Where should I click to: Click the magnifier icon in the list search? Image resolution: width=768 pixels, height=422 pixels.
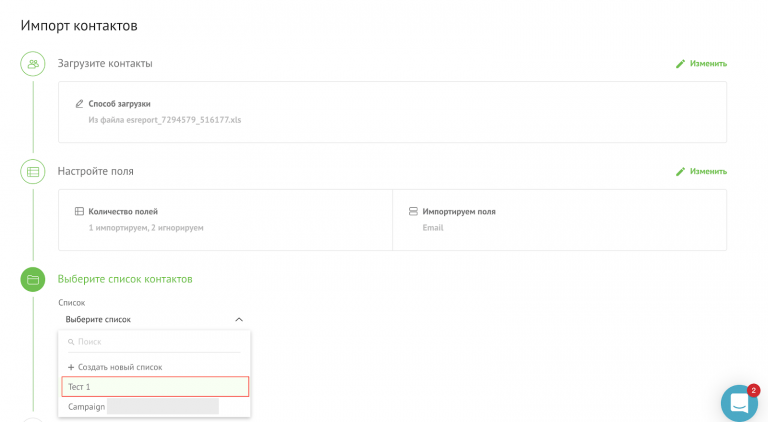pyautogui.click(x=71, y=342)
